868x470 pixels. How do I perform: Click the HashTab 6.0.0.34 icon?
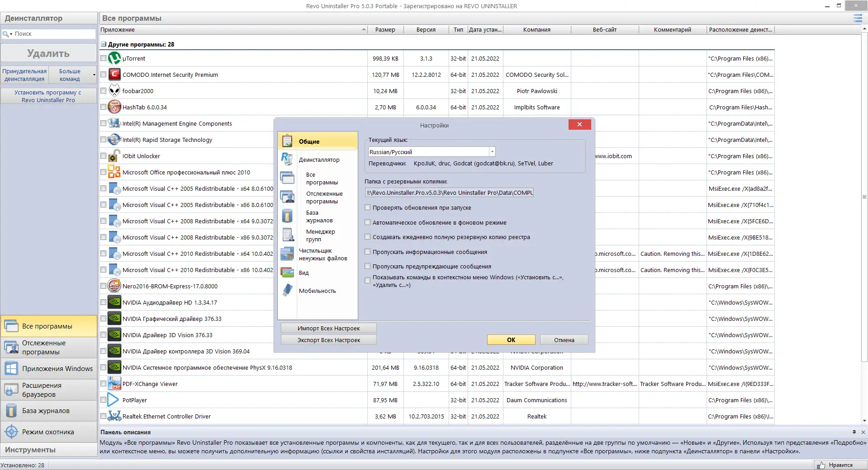click(x=114, y=107)
